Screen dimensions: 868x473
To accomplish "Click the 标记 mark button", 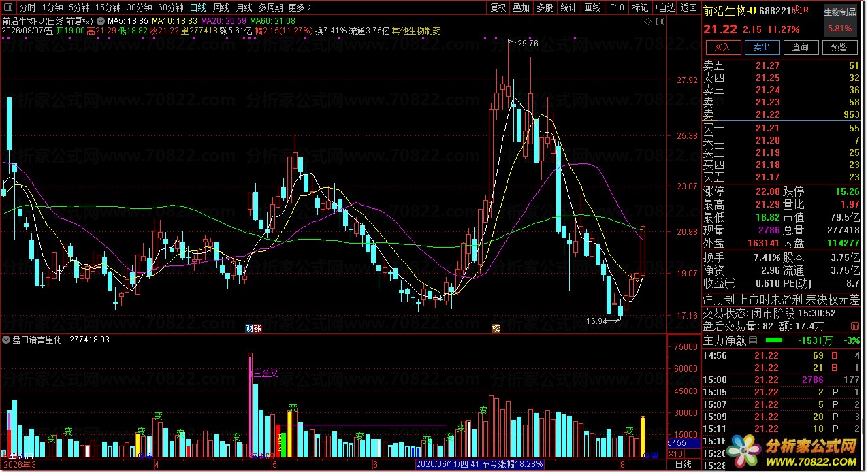I will (x=640, y=8).
